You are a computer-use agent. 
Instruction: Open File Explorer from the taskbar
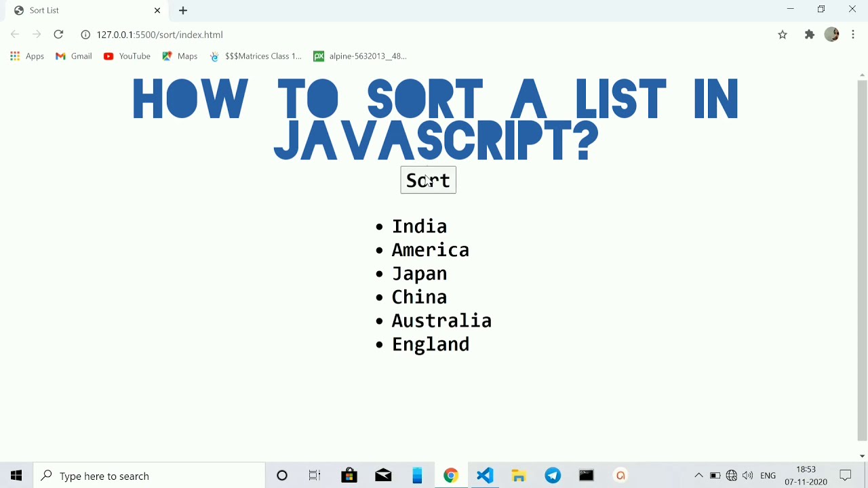pyautogui.click(x=519, y=476)
